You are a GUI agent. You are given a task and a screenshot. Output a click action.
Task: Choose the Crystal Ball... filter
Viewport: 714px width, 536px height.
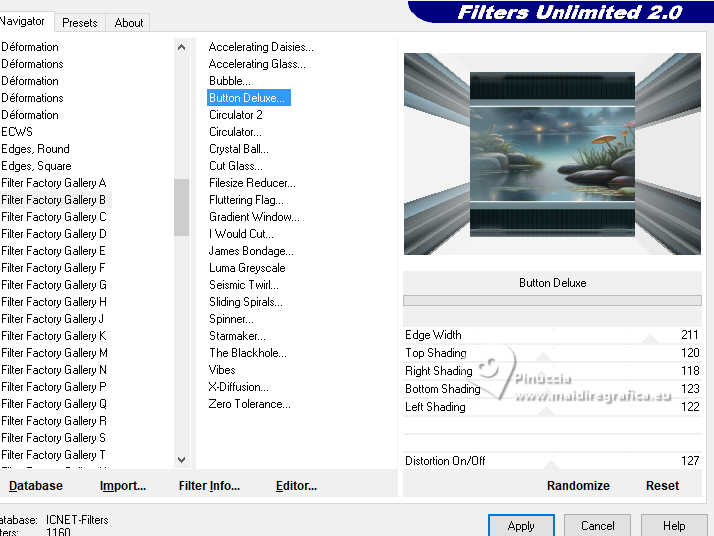[x=239, y=149]
